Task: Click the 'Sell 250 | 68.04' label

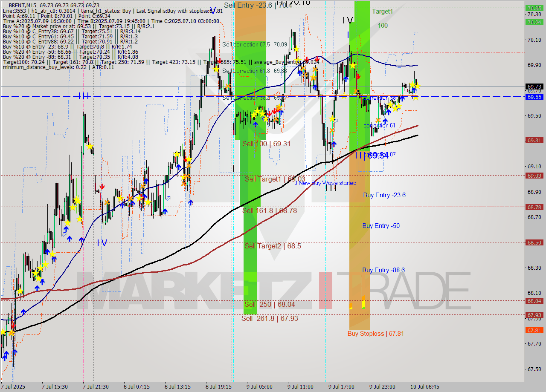Action: [269, 304]
